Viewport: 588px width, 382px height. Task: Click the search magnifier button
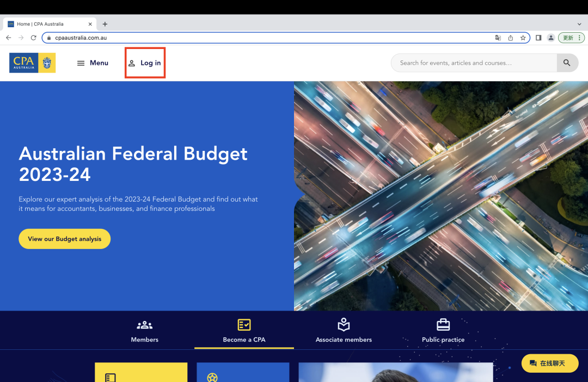[567, 63]
